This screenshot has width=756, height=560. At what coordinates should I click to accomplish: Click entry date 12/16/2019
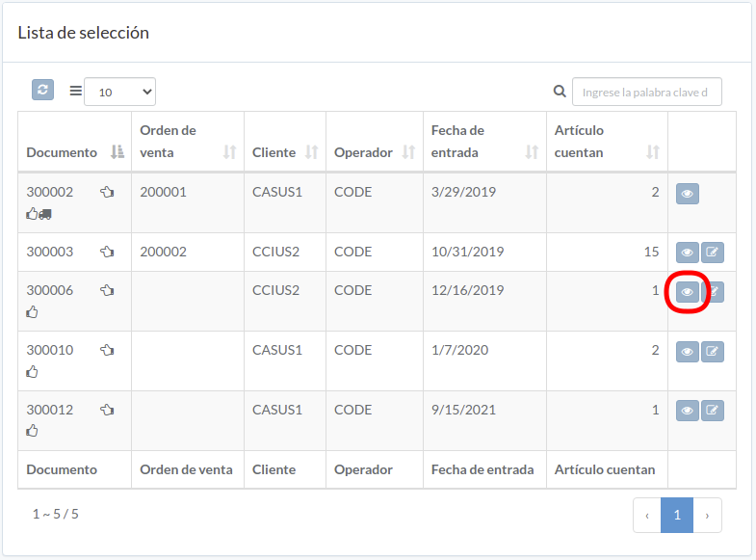click(x=467, y=290)
